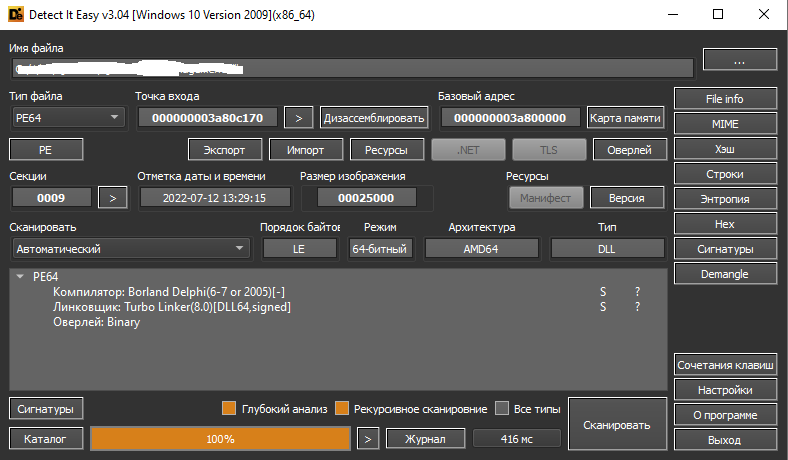
Task: Click the disabled TLS button
Action: click(549, 150)
